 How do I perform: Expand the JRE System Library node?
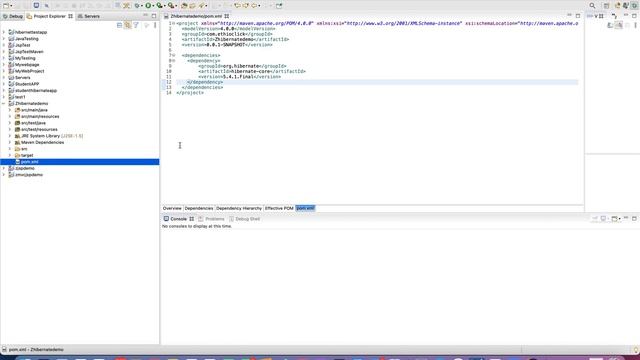pos(10,136)
